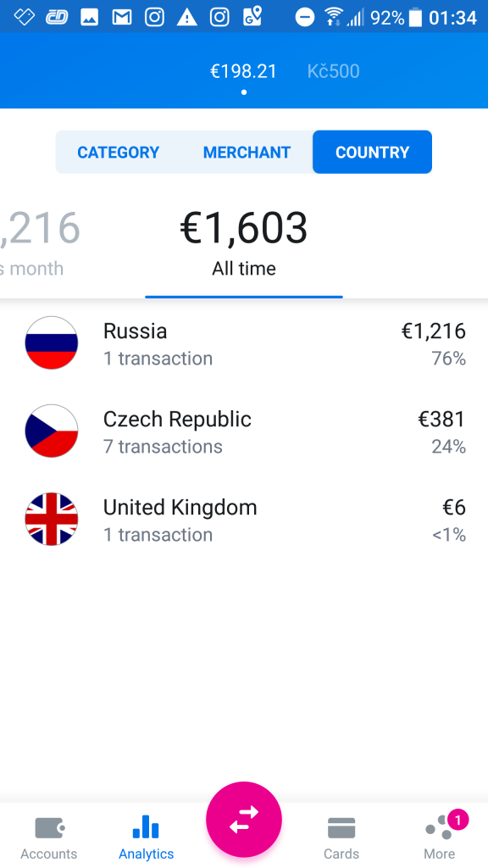The height and width of the screenshot is (868, 488).
Task: Tap the Analytics bar chart icon
Action: coord(146,827)
